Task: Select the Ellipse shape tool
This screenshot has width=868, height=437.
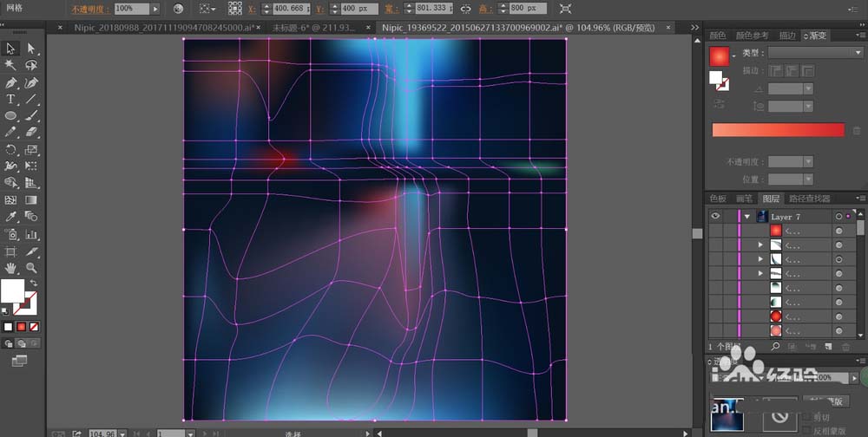Action: point(10,115)
